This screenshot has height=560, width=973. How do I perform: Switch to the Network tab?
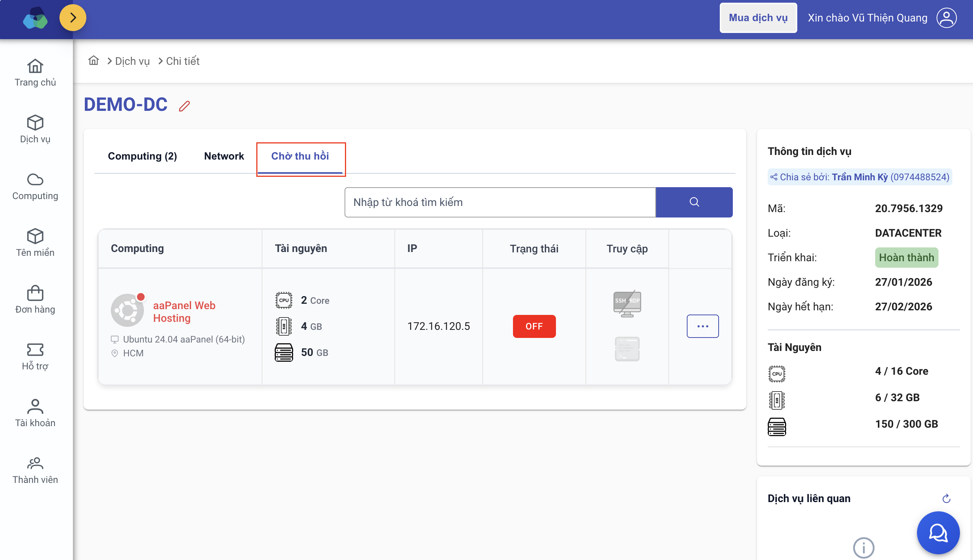pos(224,156)
